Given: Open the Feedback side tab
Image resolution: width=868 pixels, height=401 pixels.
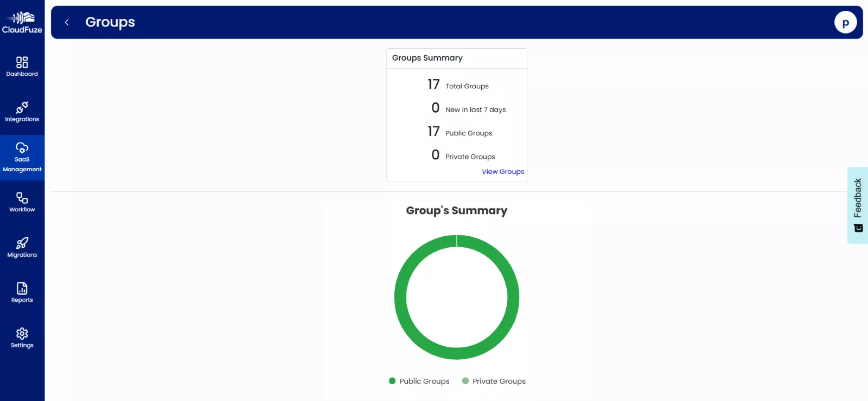Looking at the screenshot, I should (x=858, y=205).
